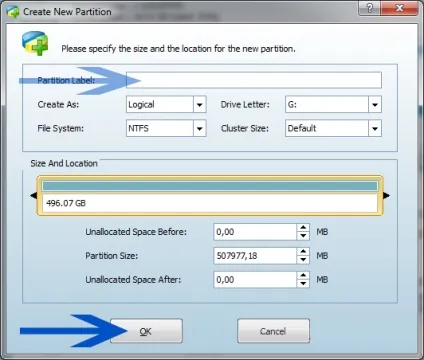Screen dimensions: 424x360
Task: Click the Partition Size value field
Action: click(255, 256)
